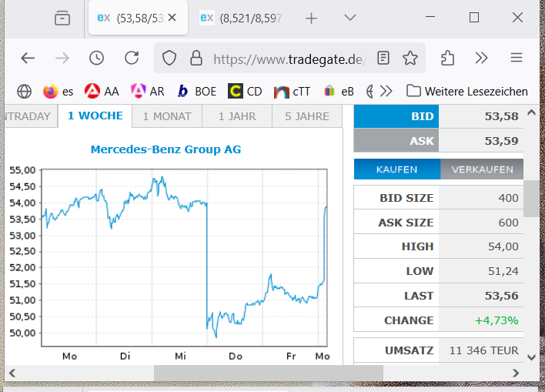545x392 pixels.
Task: Click the bid value 53,58
Action: tap(501, 116)
